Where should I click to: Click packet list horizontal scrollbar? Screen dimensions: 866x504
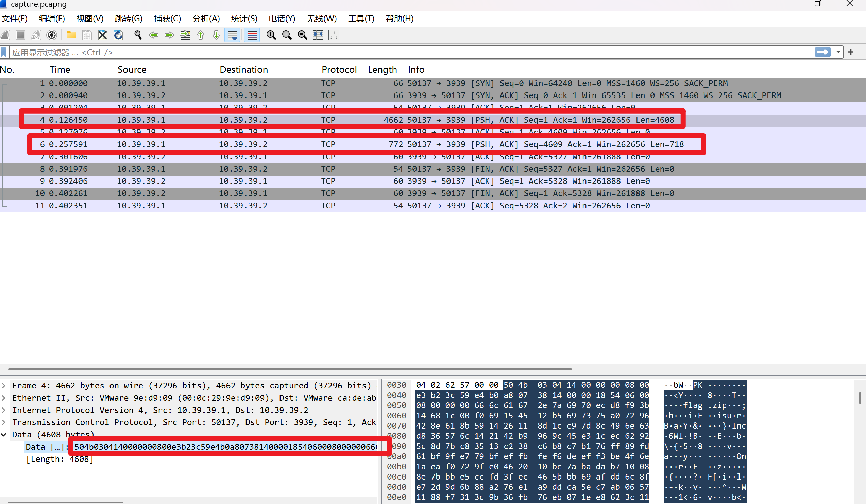pyautogui.click(x=290, y=369)
